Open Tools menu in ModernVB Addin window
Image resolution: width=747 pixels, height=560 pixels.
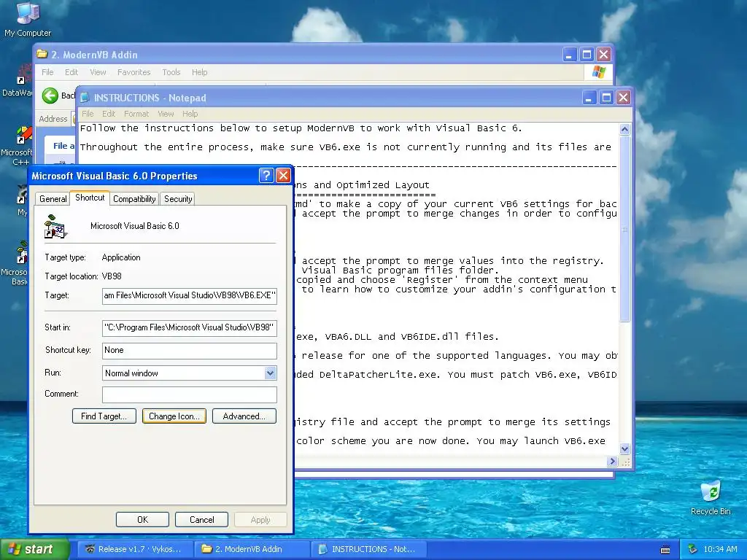(171, 72)
